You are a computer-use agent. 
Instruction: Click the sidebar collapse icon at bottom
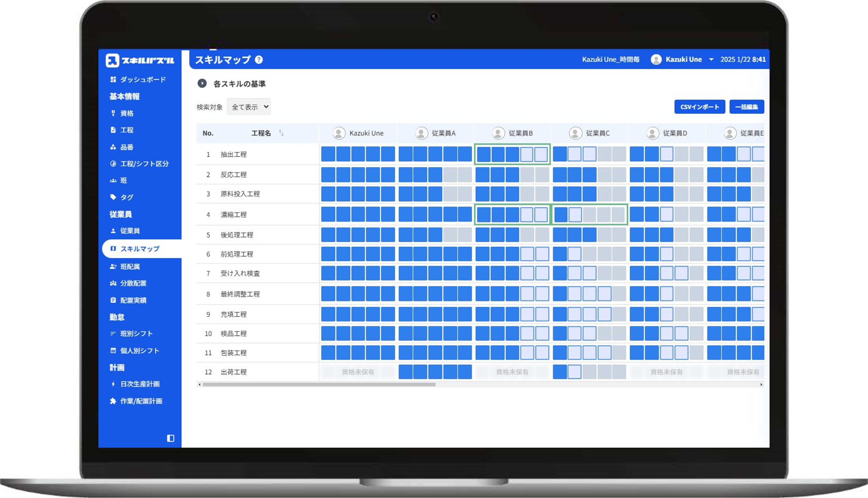tap(170, 438)
